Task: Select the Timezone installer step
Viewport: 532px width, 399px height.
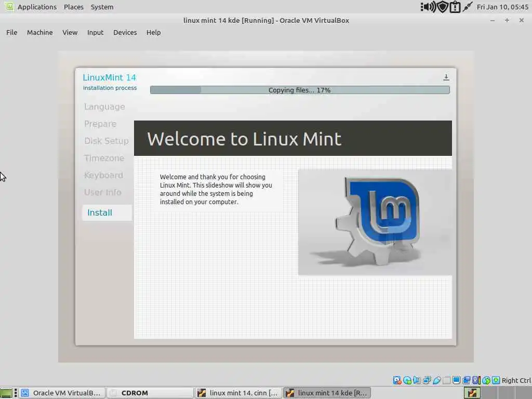Action: 104,158
